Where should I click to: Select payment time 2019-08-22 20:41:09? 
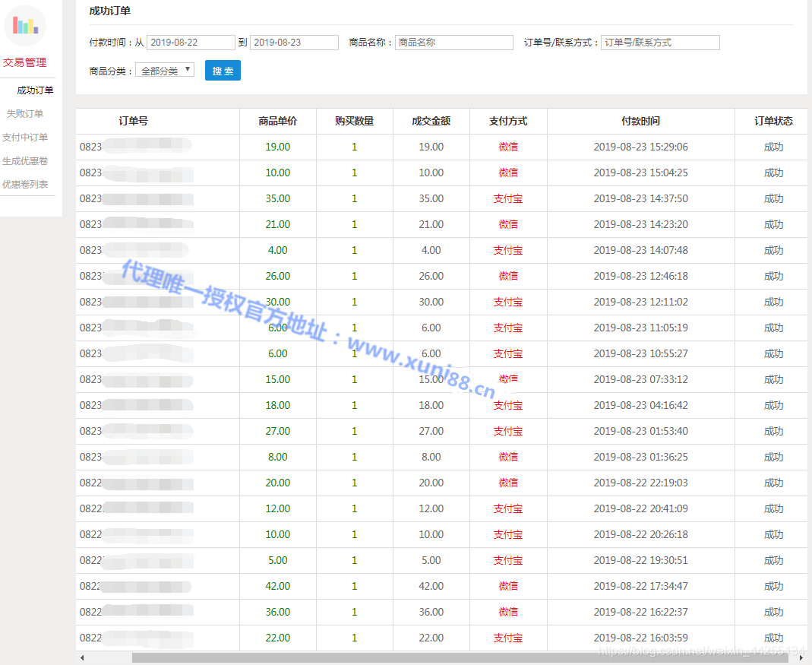pyautogui.click(x=640, y=508)
